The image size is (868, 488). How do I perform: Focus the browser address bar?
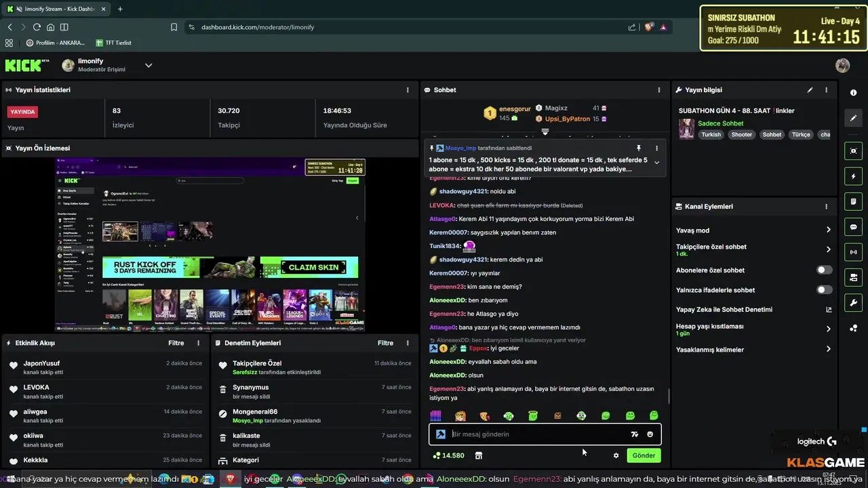coord(407,27)
